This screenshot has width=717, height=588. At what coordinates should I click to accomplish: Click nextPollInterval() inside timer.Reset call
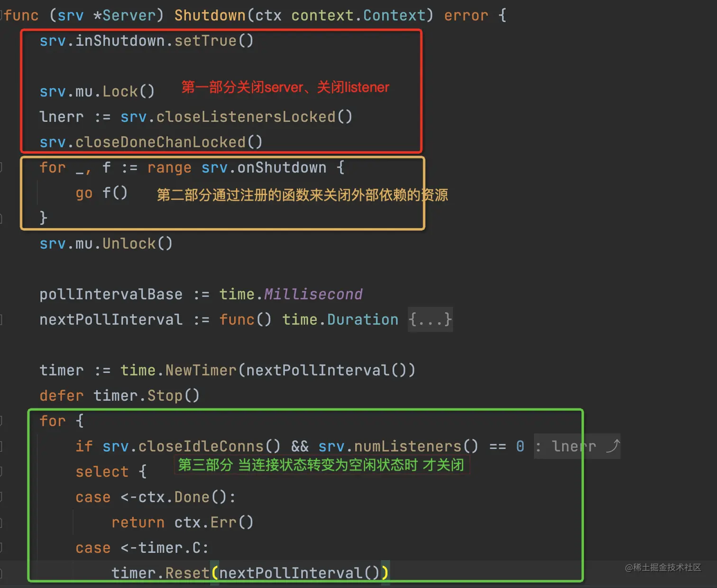pos(300,573)
